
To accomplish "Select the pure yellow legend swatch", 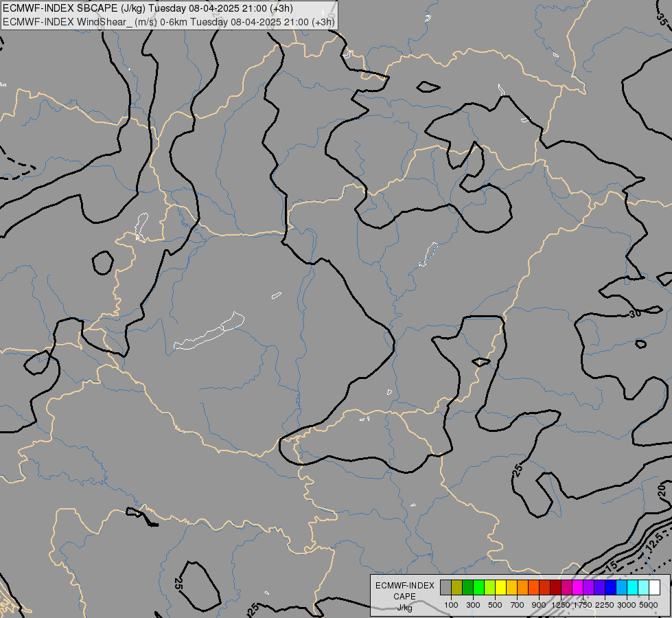I will (x=500, y=588).
